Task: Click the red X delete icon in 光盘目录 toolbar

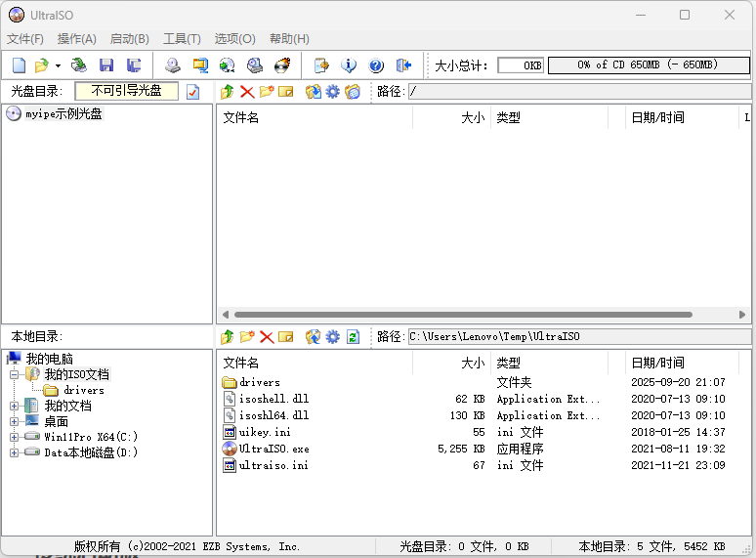Action: point(247,91)
